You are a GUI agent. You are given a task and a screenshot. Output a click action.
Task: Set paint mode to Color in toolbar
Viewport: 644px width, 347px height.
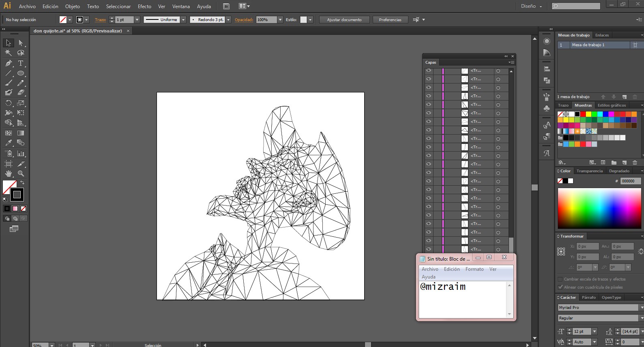click(x=7, y=208)
